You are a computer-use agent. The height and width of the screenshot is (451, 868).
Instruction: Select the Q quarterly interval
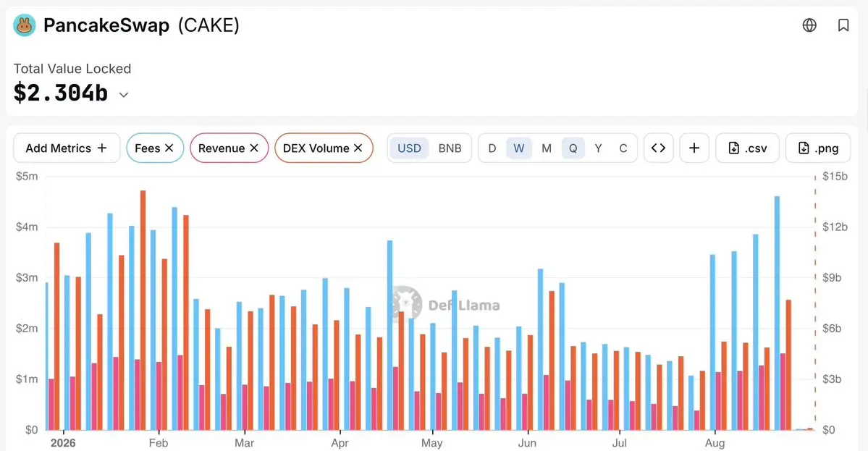pos(573,148)
